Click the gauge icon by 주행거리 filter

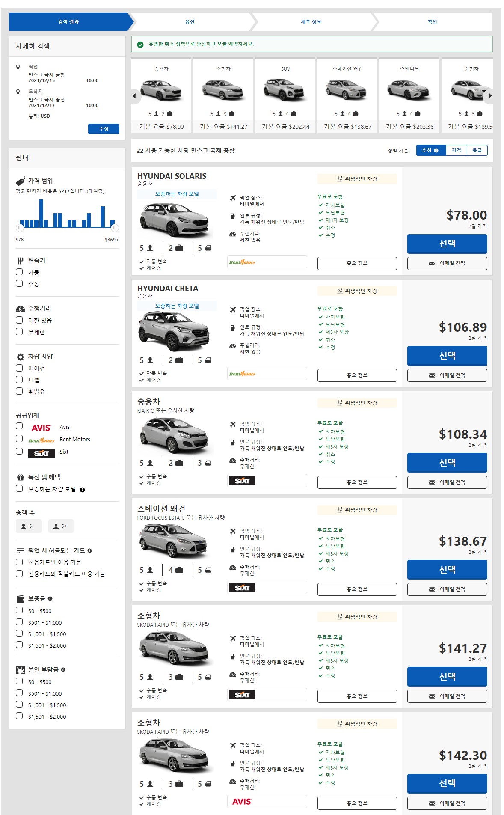point(21,309)
